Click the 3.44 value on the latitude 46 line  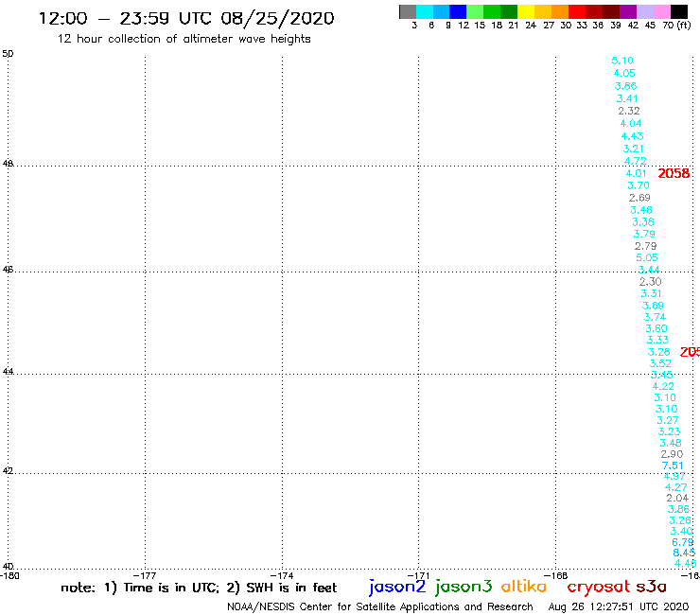pos(649,270)
